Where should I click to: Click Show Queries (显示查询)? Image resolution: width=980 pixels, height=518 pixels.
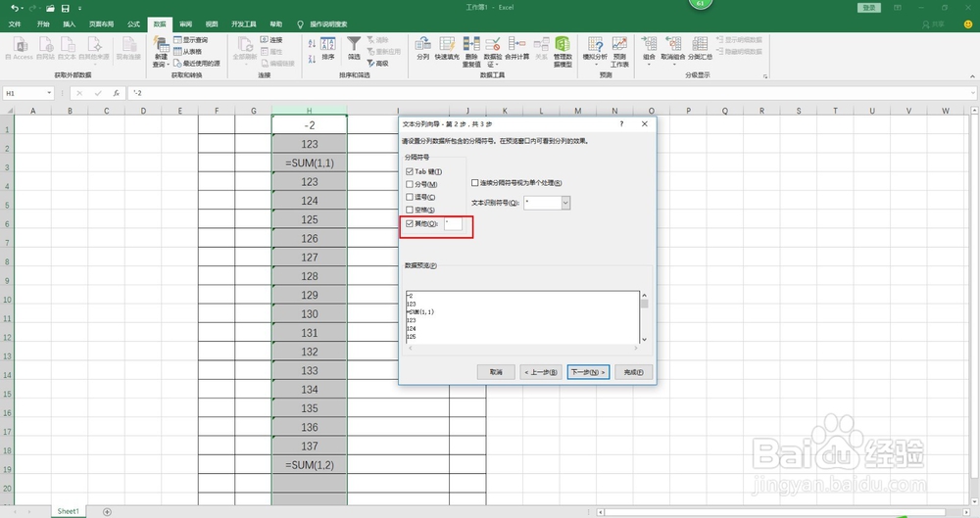pyautogui.click(x=191, y=40)
